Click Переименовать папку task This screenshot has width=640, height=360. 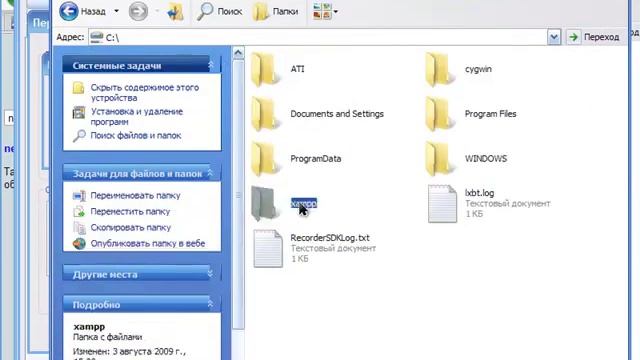click(x=135, y=196)
